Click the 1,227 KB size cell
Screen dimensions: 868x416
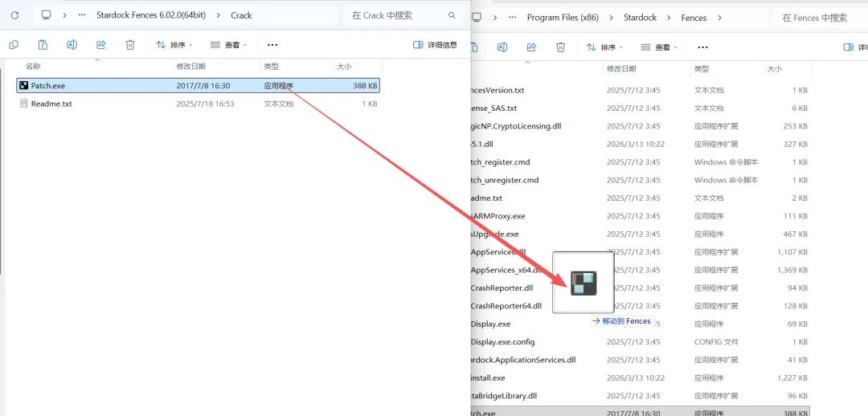[792, 377]
